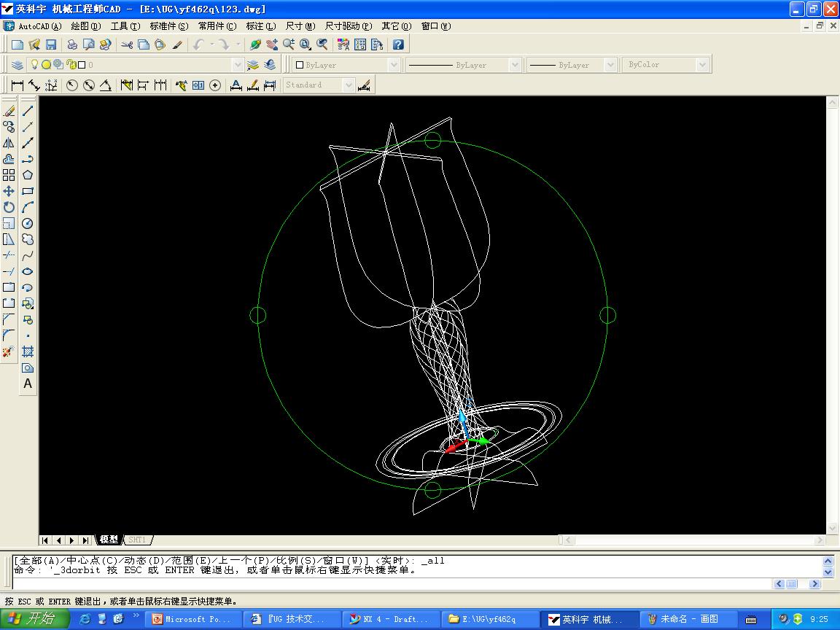This screenshot has height=630, width=840.
Task: Open the ByLayer color control dropdown
Action: coord(394,65)
